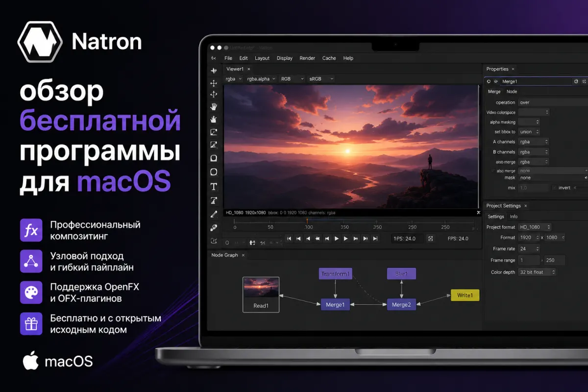Click the mix value field
The height and width of the screenshot is (392, 588).
[x=534, y=188]
